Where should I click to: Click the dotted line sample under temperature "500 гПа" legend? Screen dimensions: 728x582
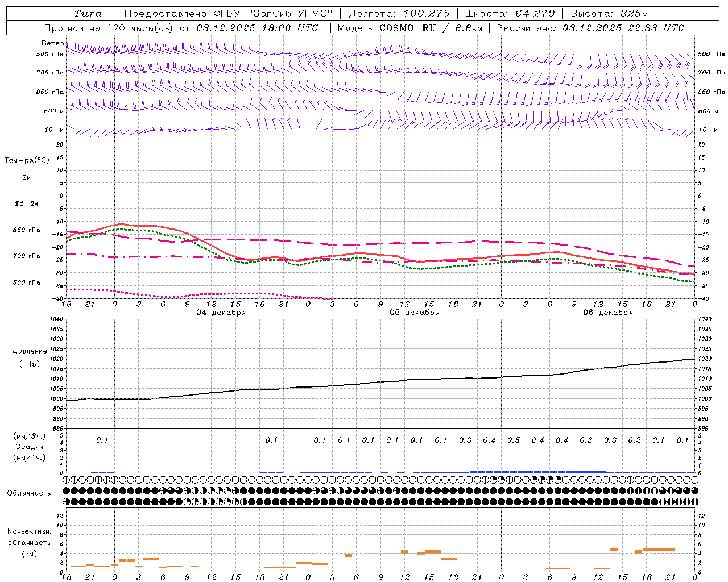point(26,289)
